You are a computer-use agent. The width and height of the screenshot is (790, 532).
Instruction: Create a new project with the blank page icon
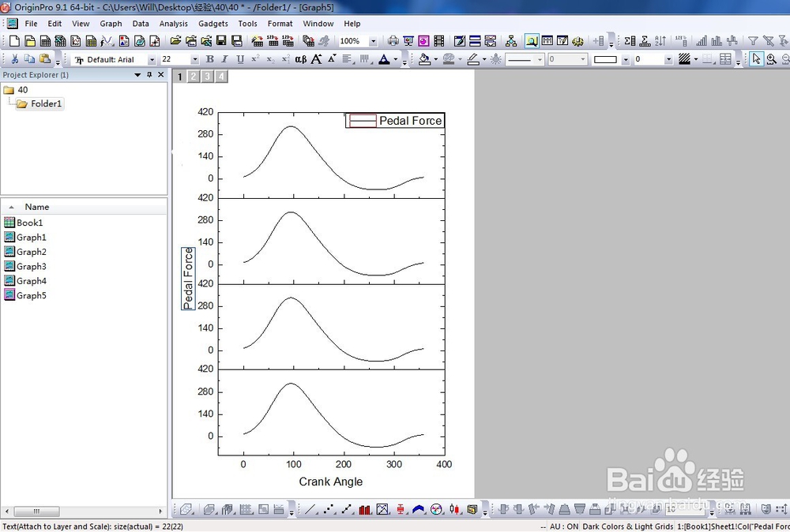14,41
